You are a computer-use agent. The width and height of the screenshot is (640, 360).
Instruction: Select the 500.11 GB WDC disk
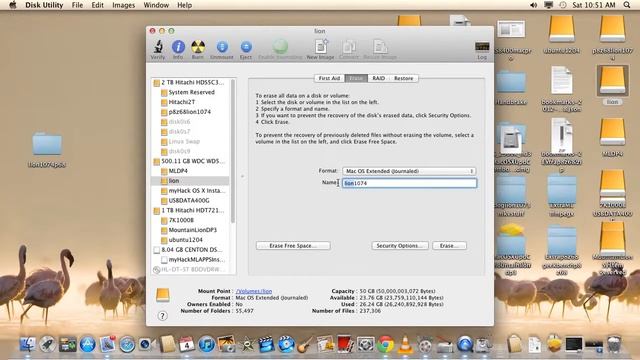click(189, 161)
